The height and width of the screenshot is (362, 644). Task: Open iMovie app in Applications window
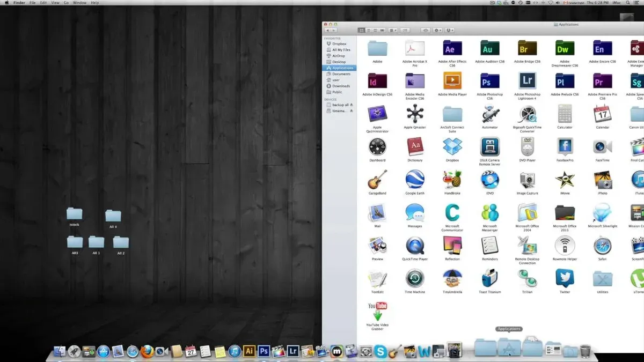click(x=565, y=180)
